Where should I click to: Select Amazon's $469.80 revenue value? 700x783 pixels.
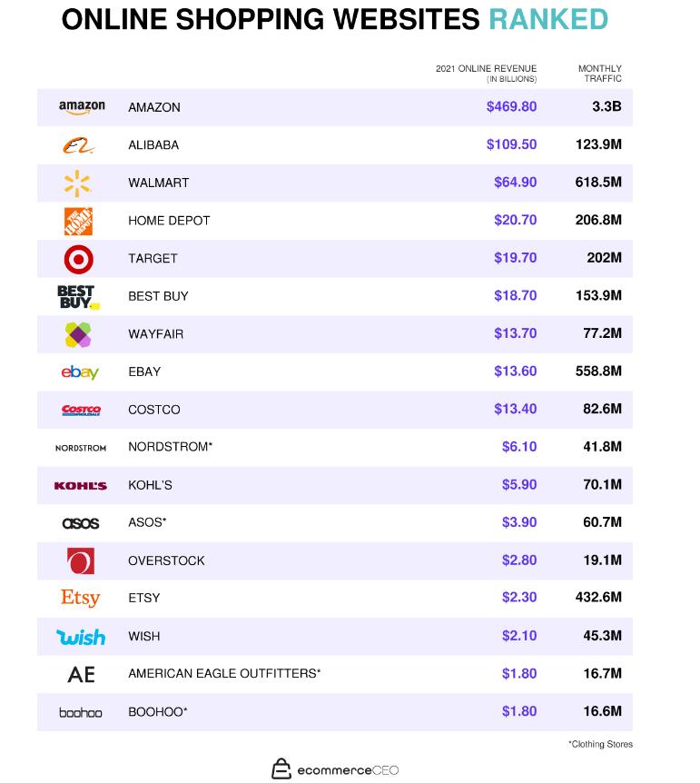(x=511, y=107)
